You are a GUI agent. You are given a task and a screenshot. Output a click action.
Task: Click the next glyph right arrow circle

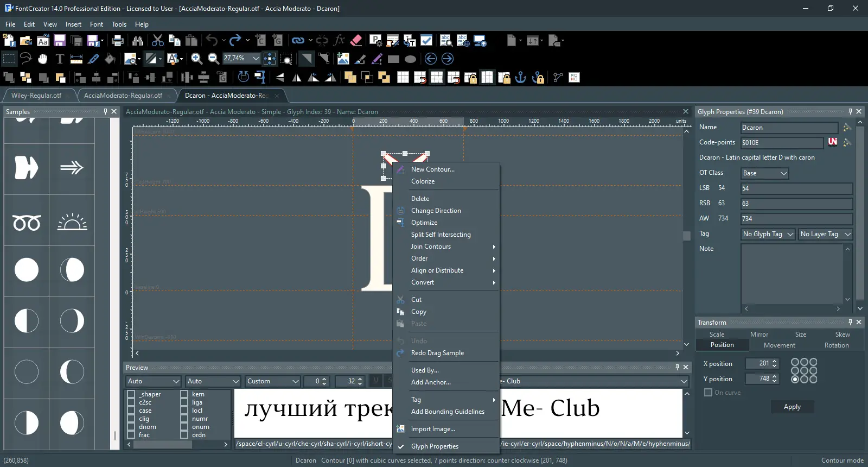tap(448, 59)
